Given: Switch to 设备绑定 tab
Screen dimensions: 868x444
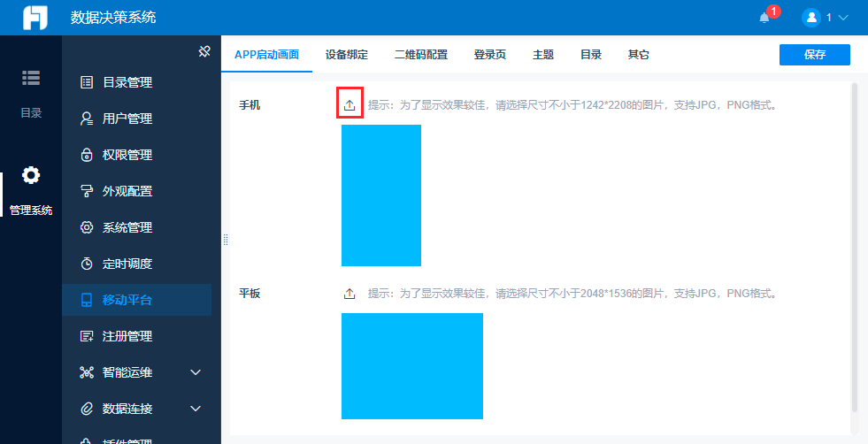Looking at the screenshot, I should (x=347, y=55).
